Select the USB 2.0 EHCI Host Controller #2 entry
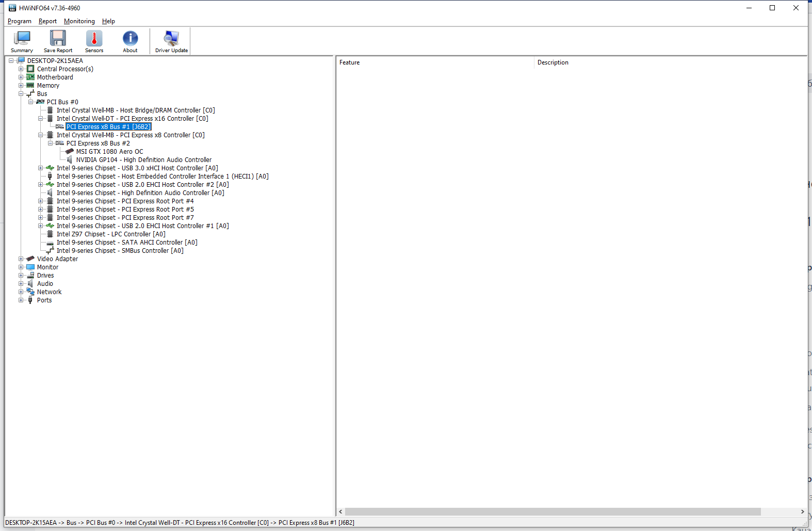This screenshot has height=531, width=812. click(142, 184)
